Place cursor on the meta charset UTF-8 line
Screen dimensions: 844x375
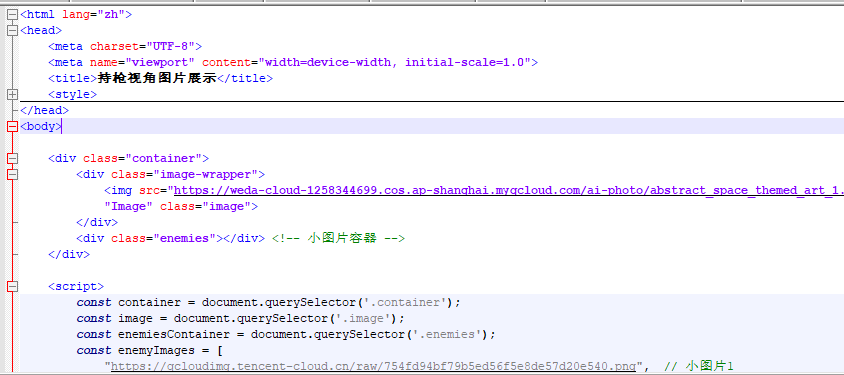pos(125,47)
